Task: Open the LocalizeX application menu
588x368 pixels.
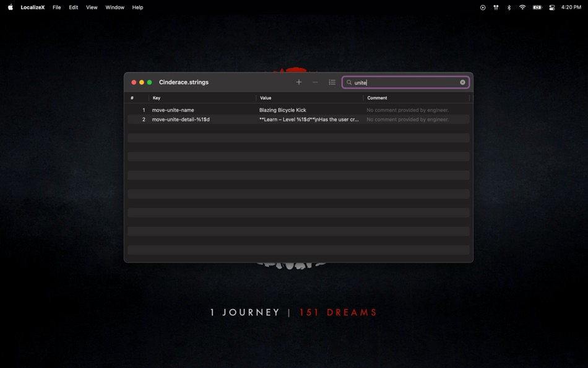Action: (33, 7)
